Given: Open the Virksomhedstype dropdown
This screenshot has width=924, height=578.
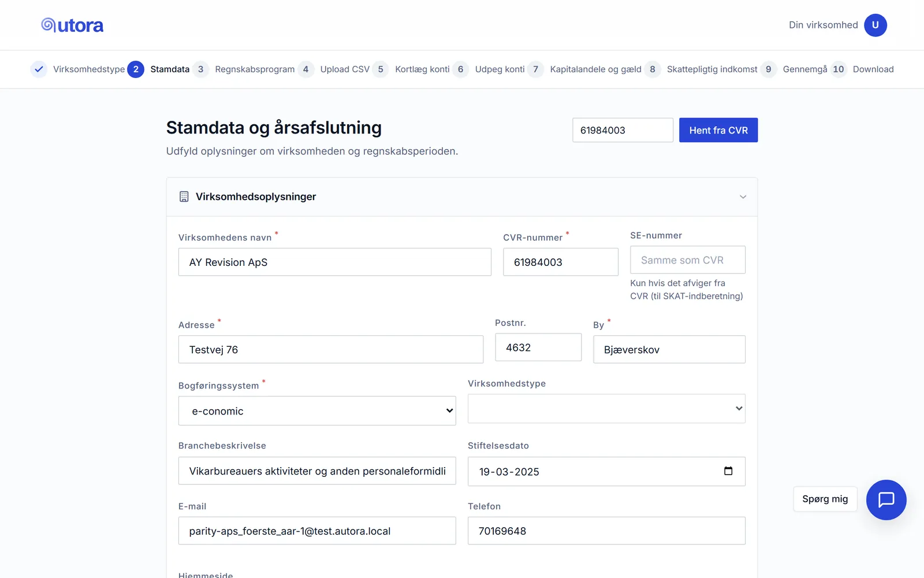Looking at the screenshot, I should [x=606, y=409].
